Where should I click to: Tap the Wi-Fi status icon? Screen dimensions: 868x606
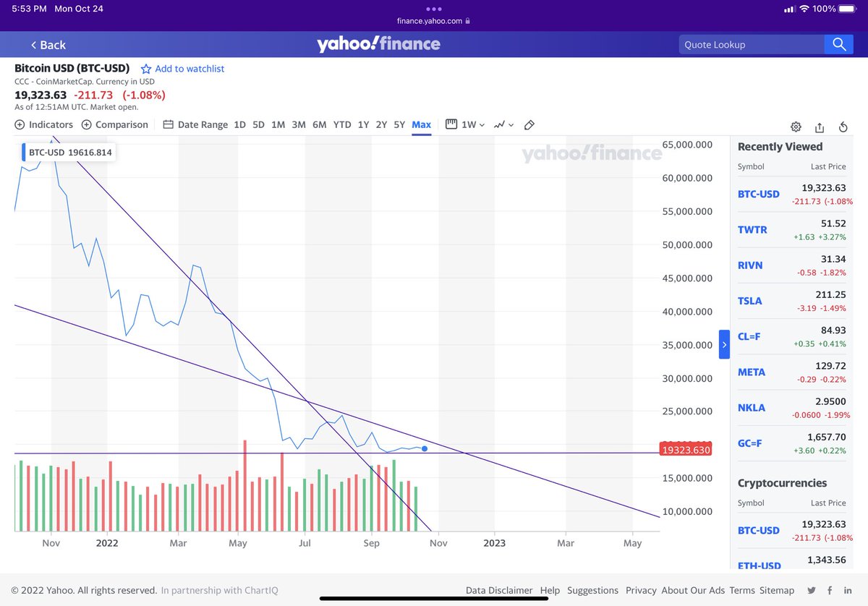pos(804,9)
